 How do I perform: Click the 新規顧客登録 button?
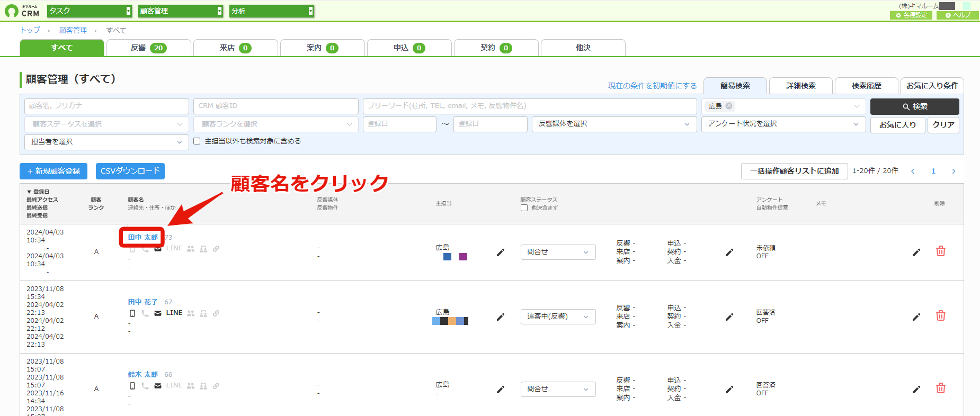(x=54, y=171)
